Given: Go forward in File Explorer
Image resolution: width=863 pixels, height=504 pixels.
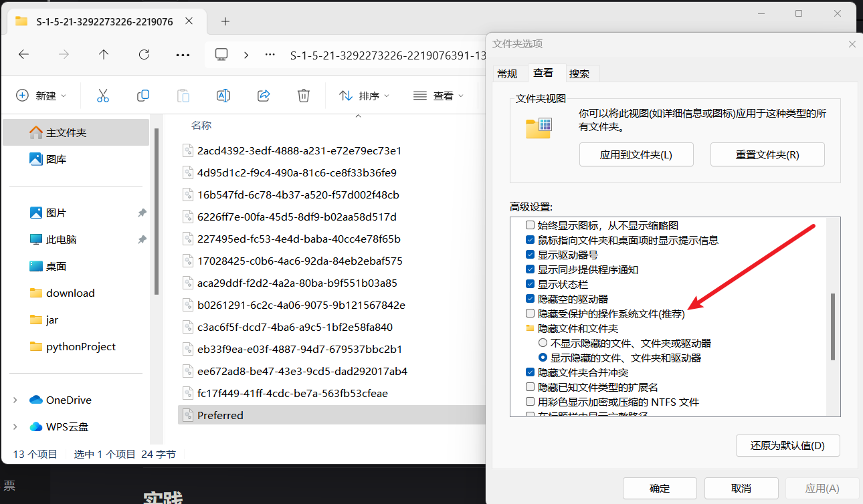Looking at the screenshot, I should [x=64, y=55].
